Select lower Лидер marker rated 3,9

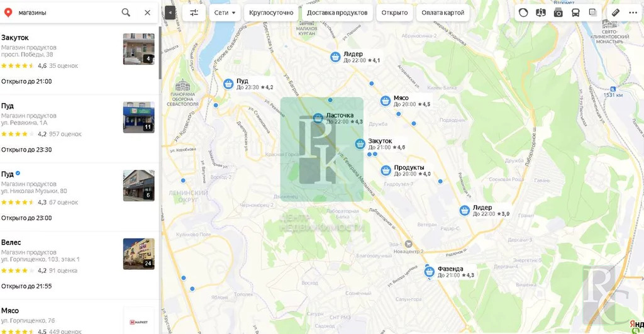click(x=465, y=210)
